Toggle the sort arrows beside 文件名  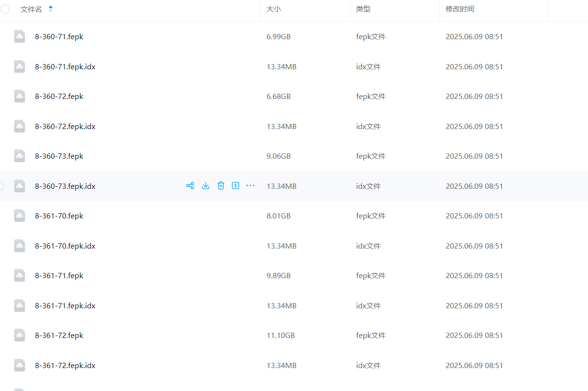(51, 9)
